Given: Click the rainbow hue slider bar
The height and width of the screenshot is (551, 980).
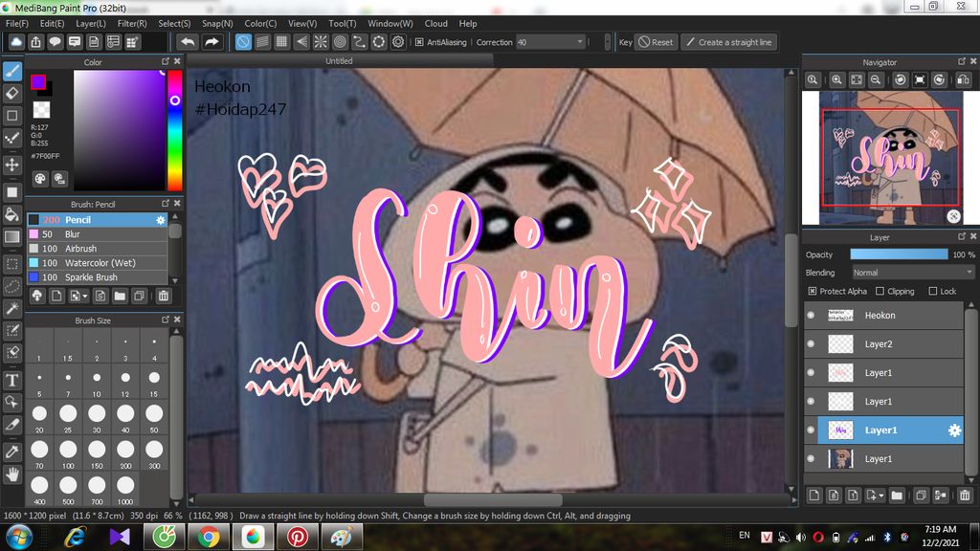Looking at the screenshot, I should click(x=175, y=130).
